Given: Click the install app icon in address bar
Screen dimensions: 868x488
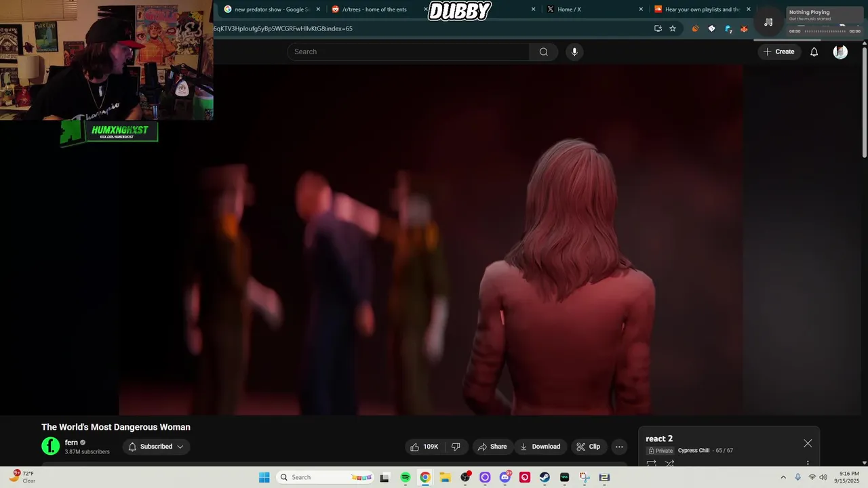Looking at the screenshot, I should point(658,28).
